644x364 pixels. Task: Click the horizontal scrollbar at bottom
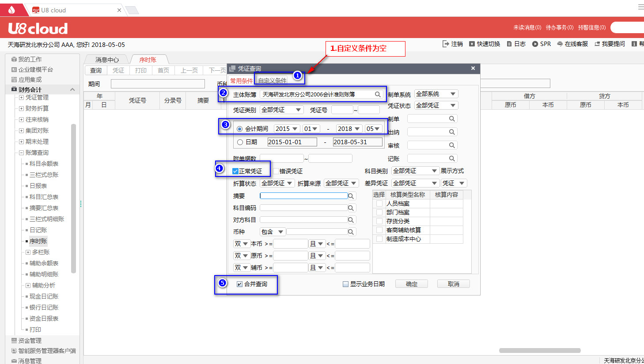point(539,350)
